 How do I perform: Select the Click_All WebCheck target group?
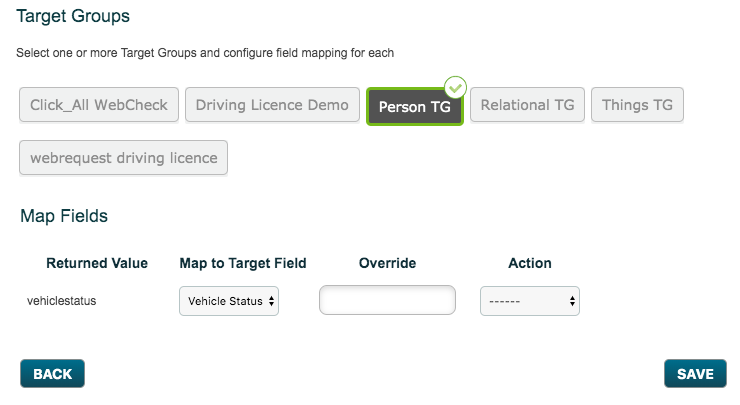99,105
